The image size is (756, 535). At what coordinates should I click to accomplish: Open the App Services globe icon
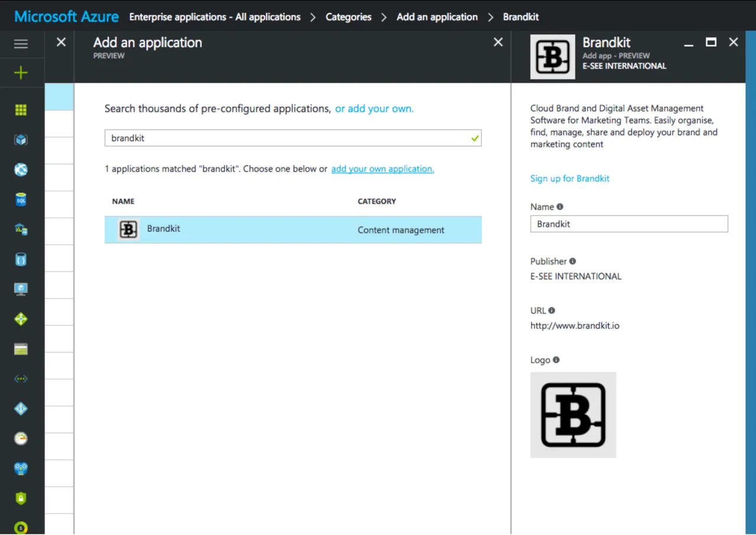pyautogui.click(x=21, y=169)
